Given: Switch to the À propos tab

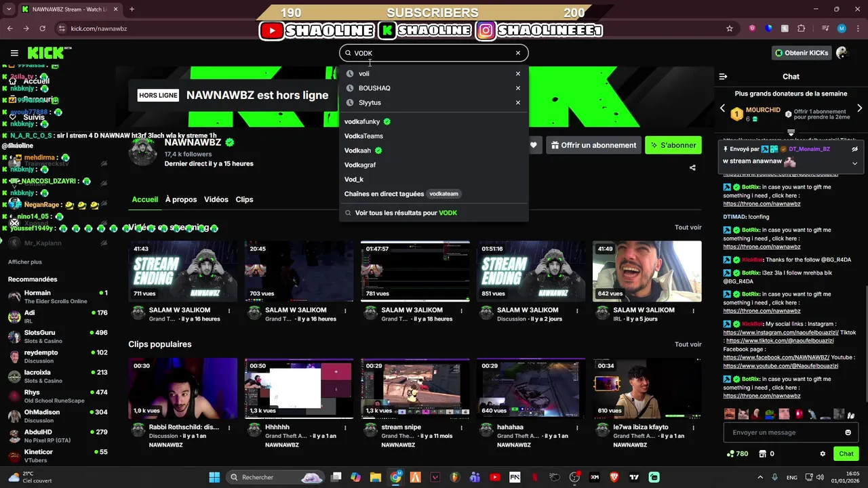Looking at the screenshot, I should click(181, 199).
